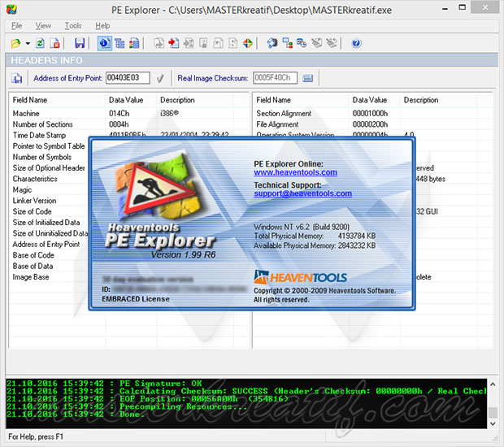Open the Section Headers view icon
This screenshot has height=447, width=504.
pos(134,43)
